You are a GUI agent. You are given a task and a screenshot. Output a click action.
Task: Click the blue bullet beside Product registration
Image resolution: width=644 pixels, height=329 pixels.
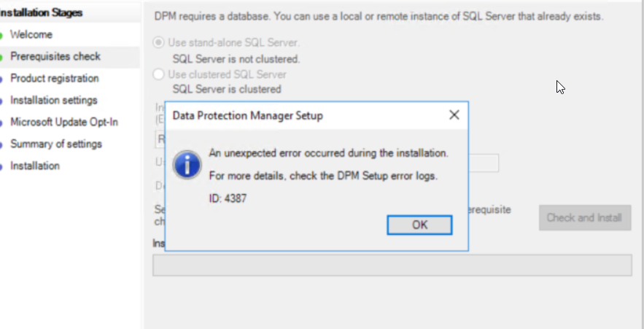click(x=1, y=79)
